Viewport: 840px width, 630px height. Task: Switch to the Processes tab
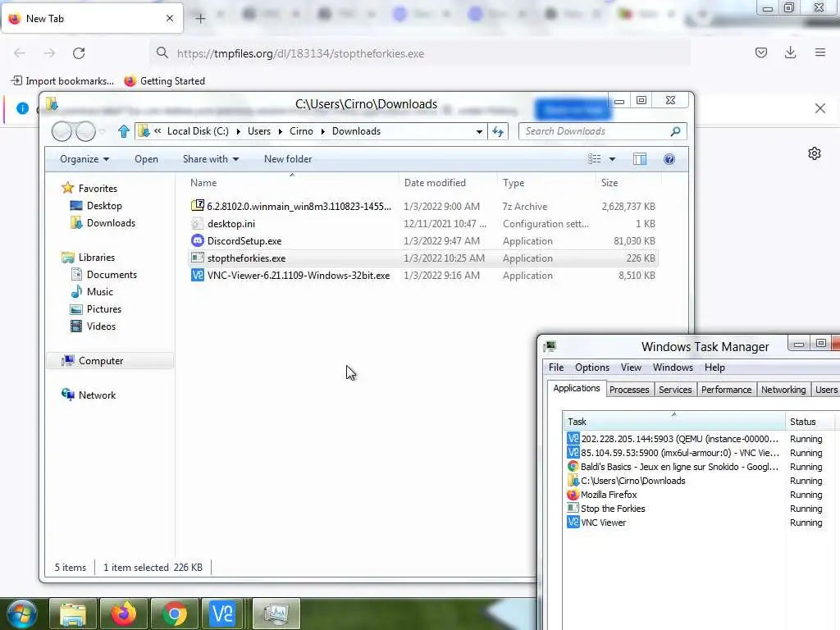click(629, 390)
